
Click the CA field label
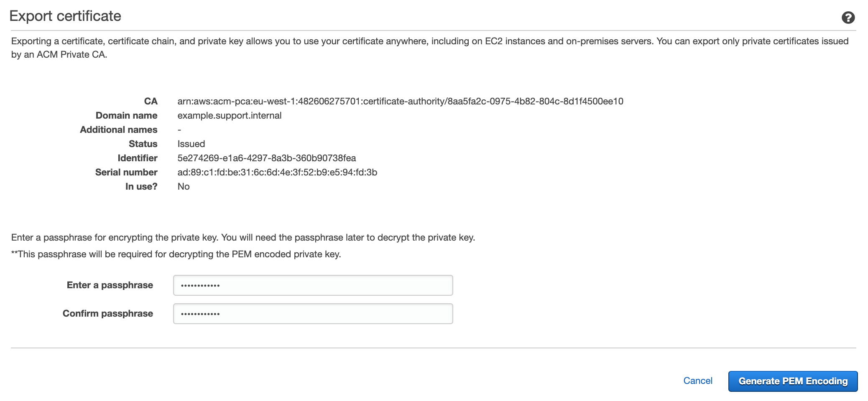click(151, 101)
